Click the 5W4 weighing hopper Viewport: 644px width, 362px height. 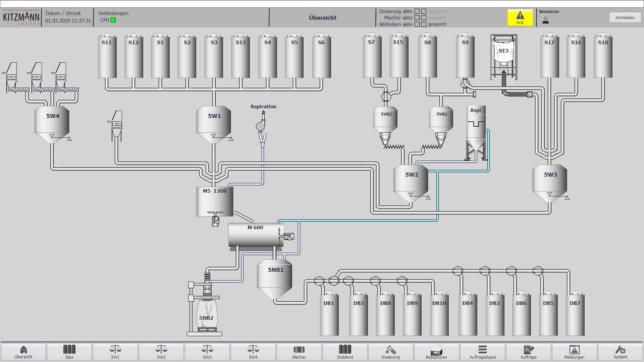click(x=52, y=124)
